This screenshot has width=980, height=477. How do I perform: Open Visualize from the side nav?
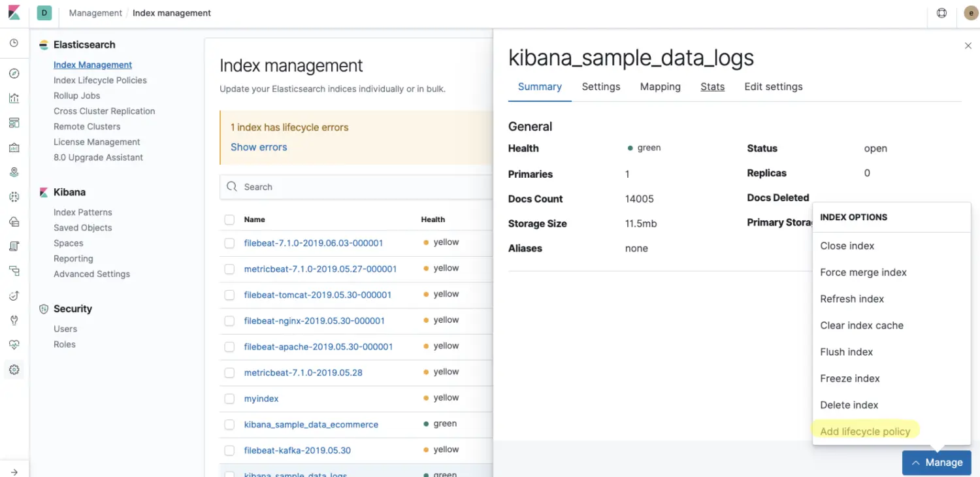pyautogui.click(x=14, y=98)
